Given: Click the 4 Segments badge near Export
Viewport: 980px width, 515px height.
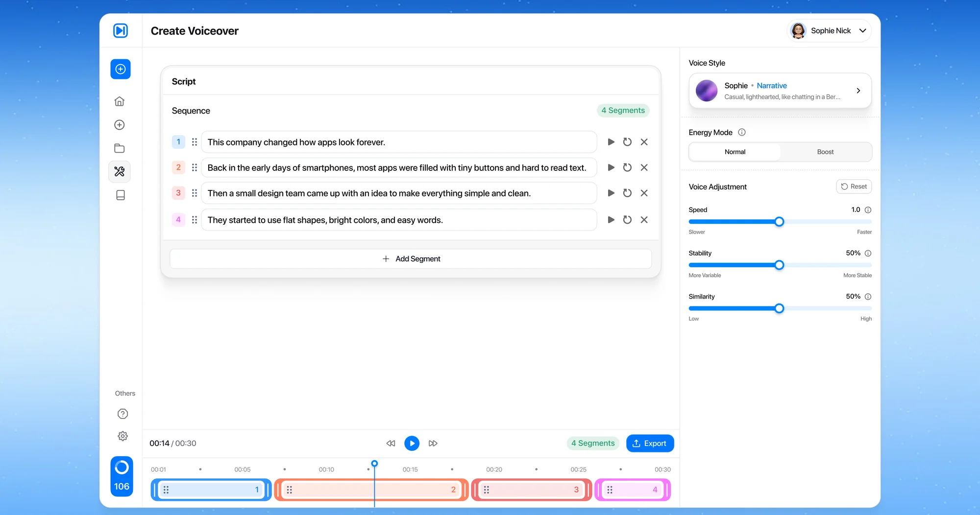Looking at the screenshot, I should (x=593, y=444).
